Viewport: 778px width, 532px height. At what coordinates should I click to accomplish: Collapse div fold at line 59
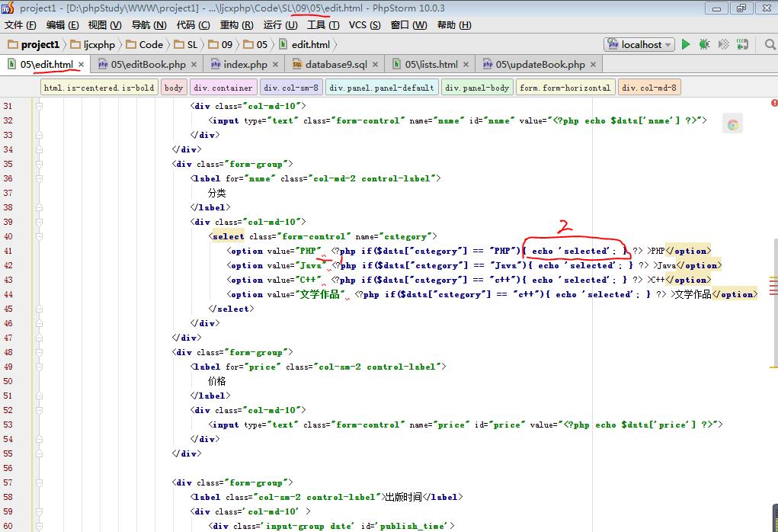pos(39,511)
